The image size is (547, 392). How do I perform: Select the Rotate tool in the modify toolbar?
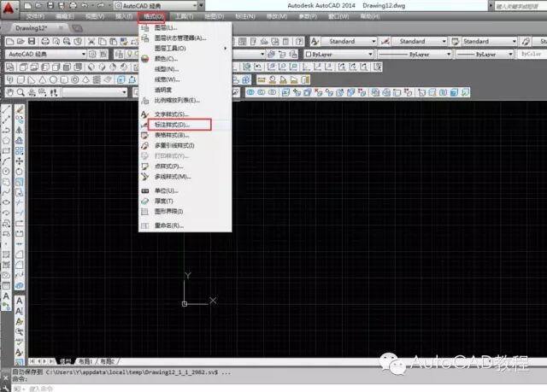point(20,172)
